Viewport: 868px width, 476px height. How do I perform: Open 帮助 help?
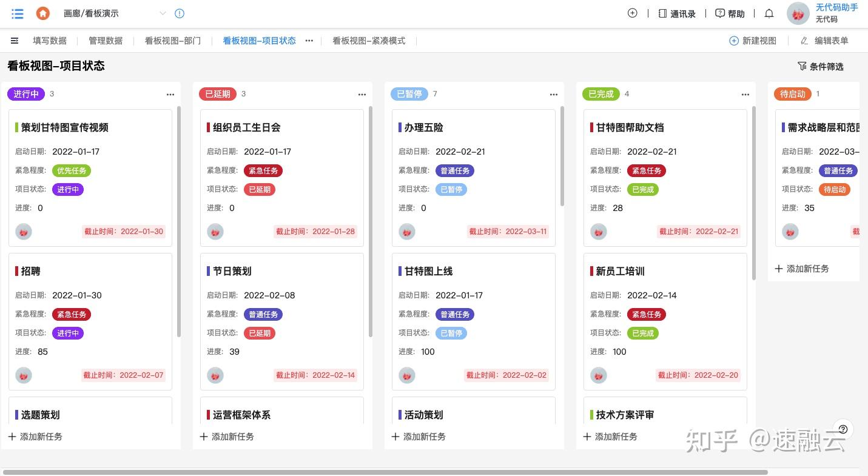[x=730, y=13]
